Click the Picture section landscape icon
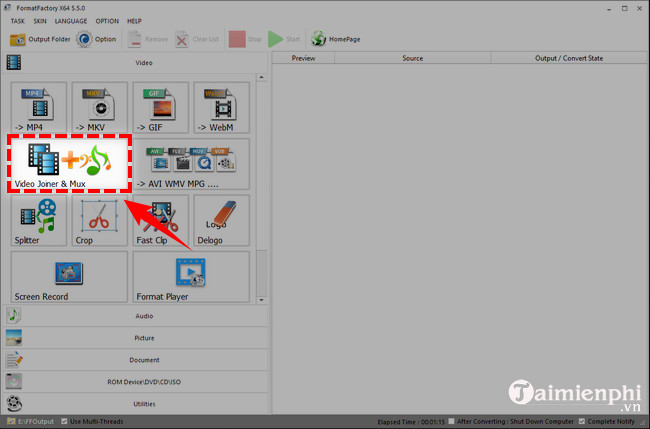650x429 pixels. pyautogui.click(x=14, y=338)
